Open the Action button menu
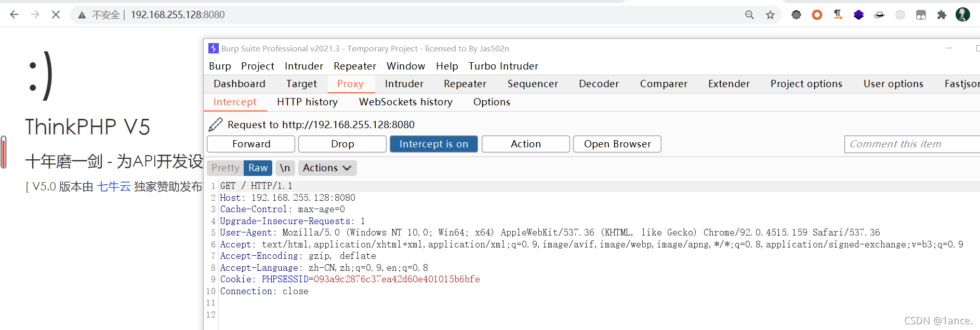 (x=526, y=144)
